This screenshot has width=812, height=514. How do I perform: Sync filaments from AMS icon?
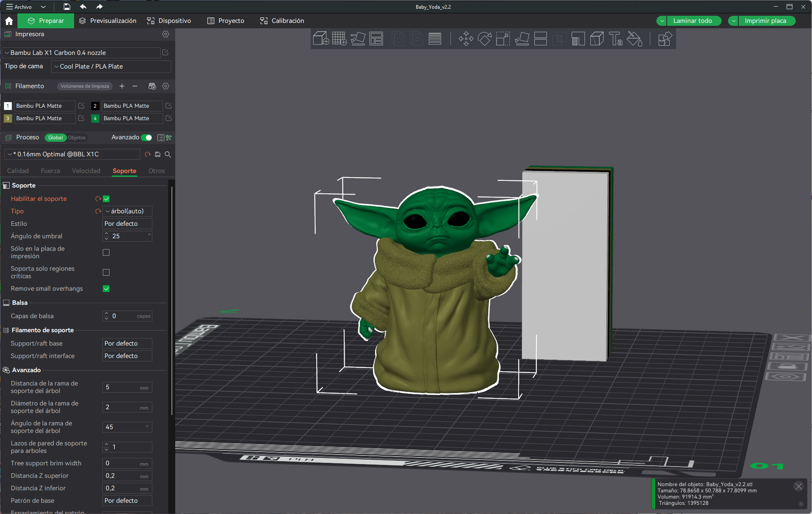tap(152, 86)
